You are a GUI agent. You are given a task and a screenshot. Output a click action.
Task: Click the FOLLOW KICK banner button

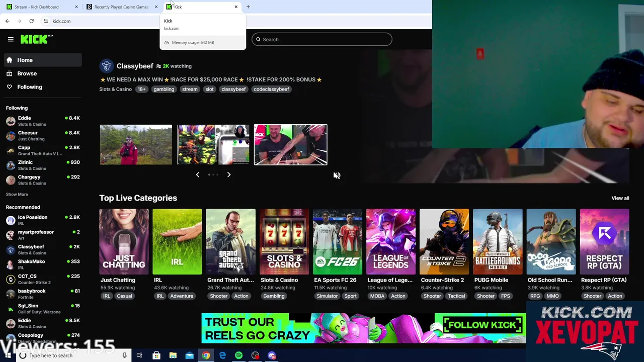click(x=482, y=325)
